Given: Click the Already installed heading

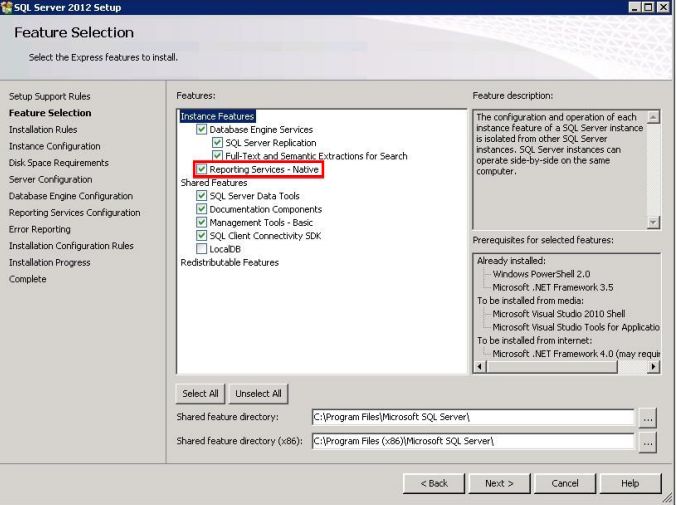Looking at the screenshot, I should click(x=511, y=261).
